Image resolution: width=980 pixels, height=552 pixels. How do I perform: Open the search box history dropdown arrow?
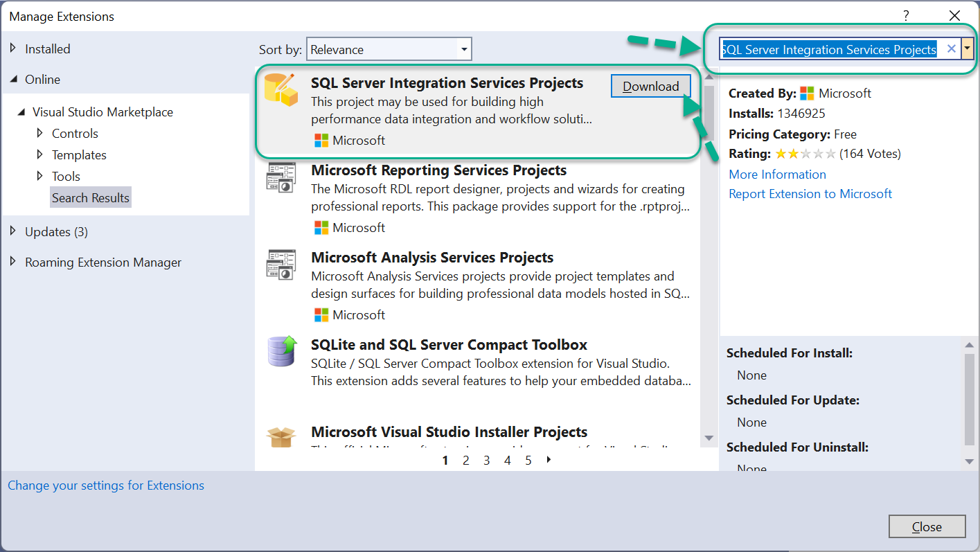click(x=968, y=49)
